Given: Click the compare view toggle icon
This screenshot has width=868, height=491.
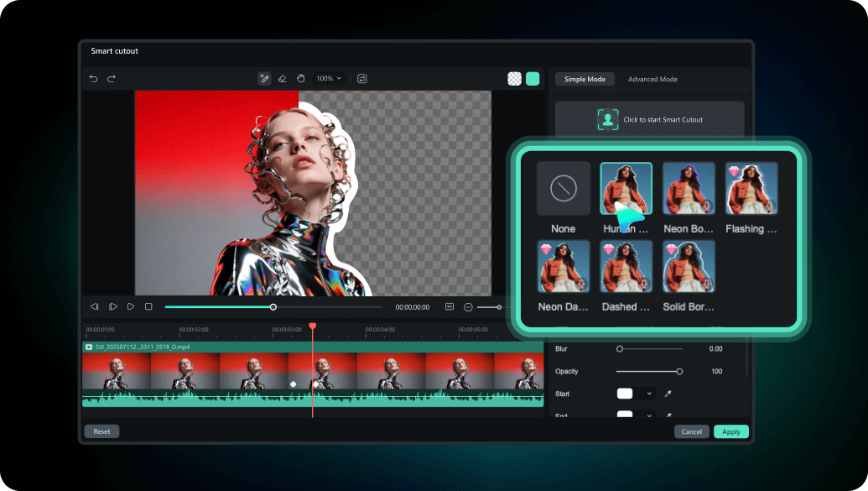Looking at the screenshot, I should click(x=362, y=79).
